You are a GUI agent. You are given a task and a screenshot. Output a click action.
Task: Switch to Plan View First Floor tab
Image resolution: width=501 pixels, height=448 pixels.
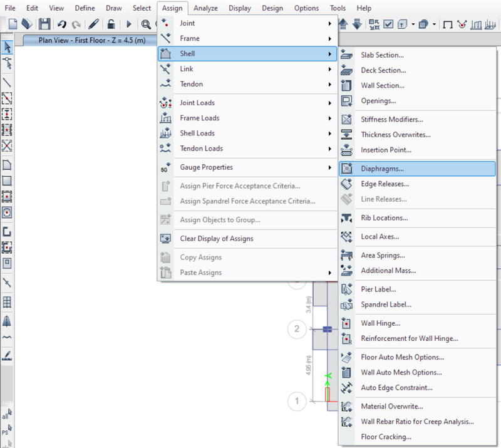point(91,40)
